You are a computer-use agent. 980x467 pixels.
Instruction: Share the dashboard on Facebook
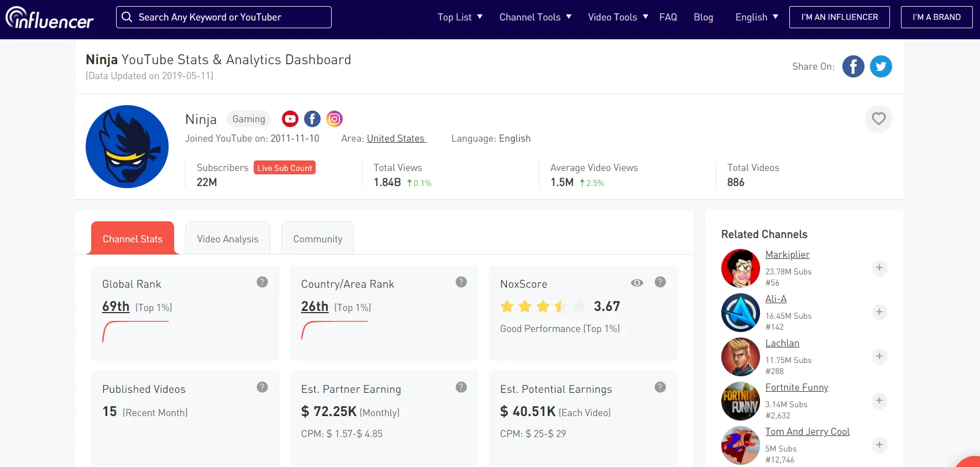point(853,66)
